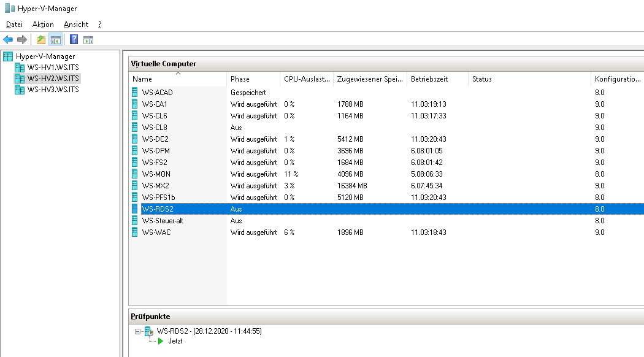Select the WS-ACAD virtual machine name

(157, 93)
